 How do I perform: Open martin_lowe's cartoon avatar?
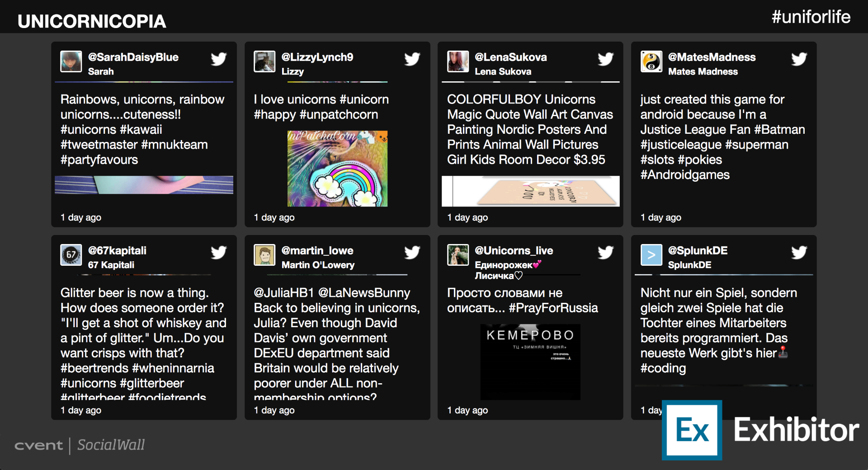click(264, 255)
